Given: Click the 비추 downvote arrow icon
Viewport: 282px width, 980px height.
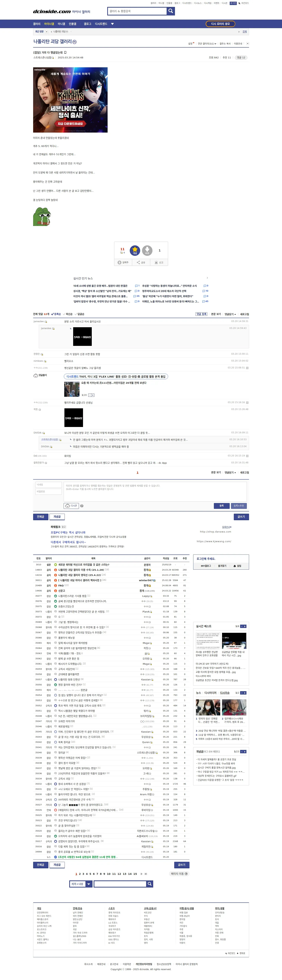Looking at the screenshot, I should point(147,250).
